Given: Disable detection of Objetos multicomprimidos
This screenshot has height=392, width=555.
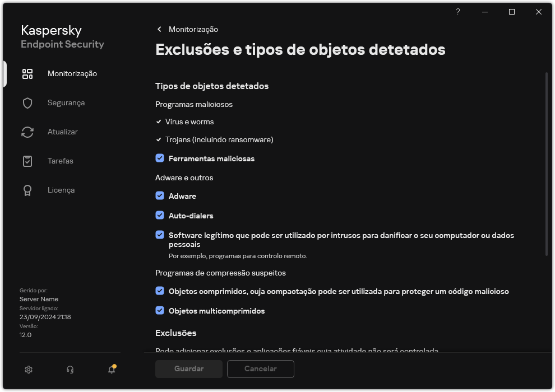Looking at the screenshot, I should click(x=160, y=311).
